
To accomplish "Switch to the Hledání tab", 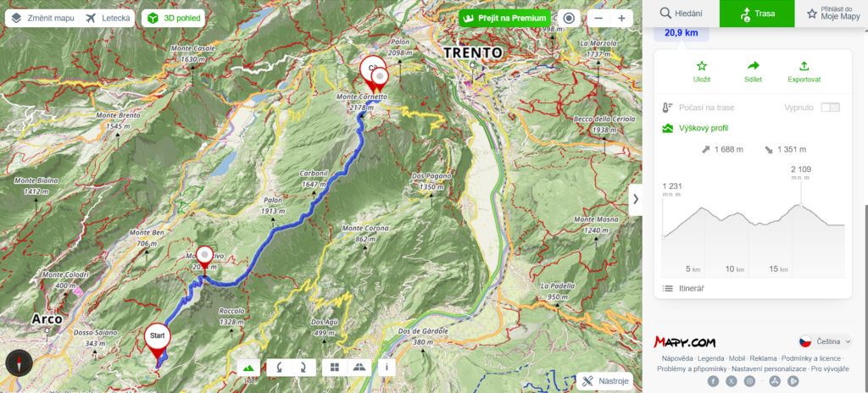I will (681, 14).
